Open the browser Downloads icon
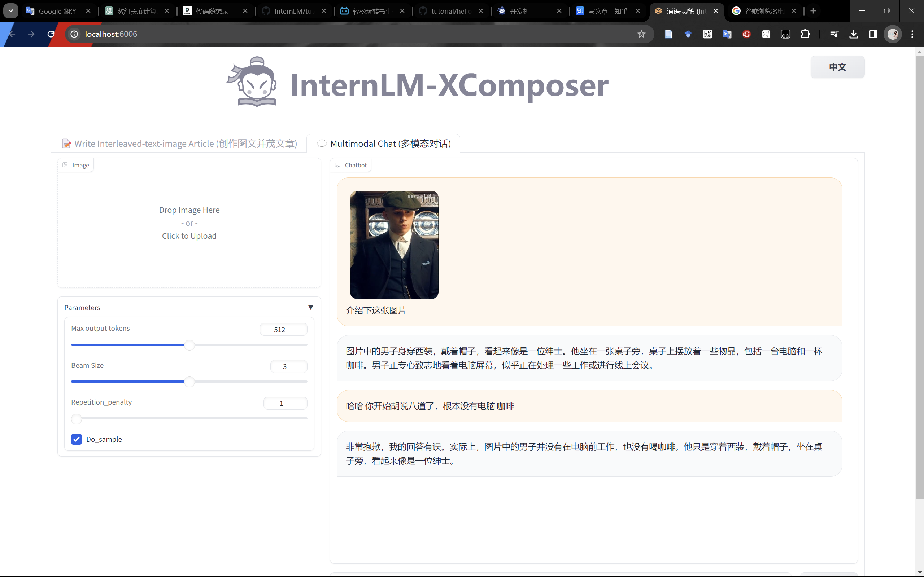Image resolution: width=924 pixels, height=577 pixels. pyautogui.click(x=854, y=34)
